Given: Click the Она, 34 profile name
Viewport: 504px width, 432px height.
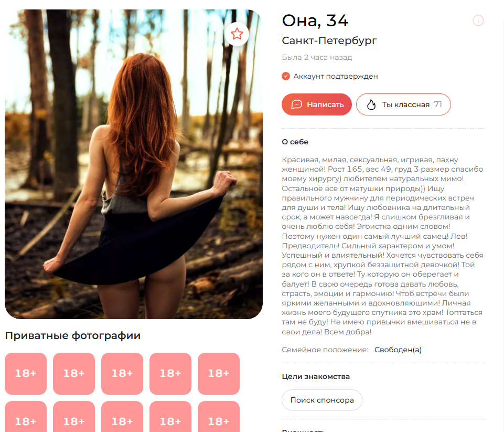Looking at the screenshot, I should 315,20.
